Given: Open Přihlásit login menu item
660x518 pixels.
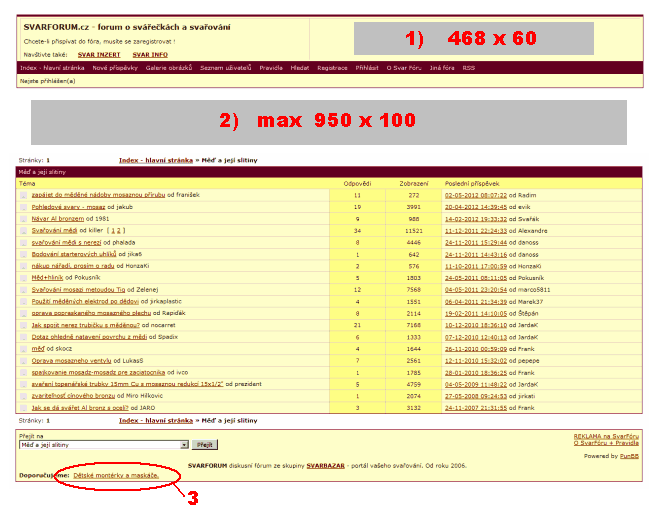Looking at the screenshot, I should (x=367, y=68).
